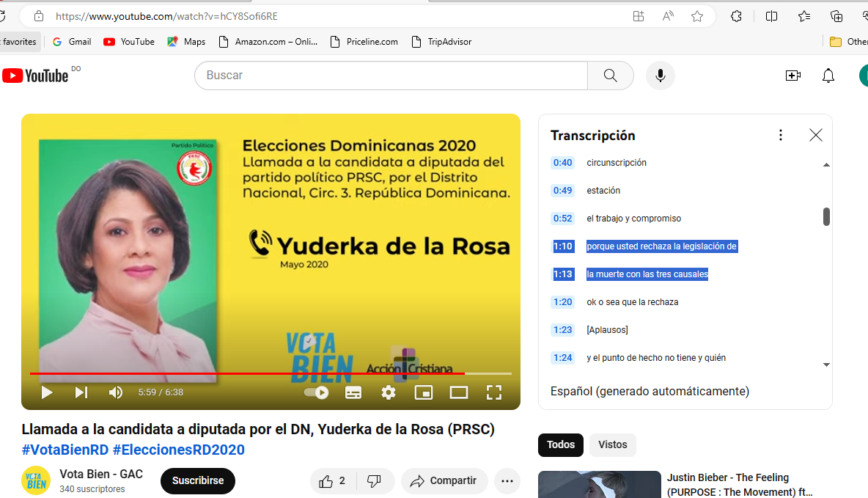Open more actions ellipsis below video
The width and height of the screenshot is (868, 498).
507,481
